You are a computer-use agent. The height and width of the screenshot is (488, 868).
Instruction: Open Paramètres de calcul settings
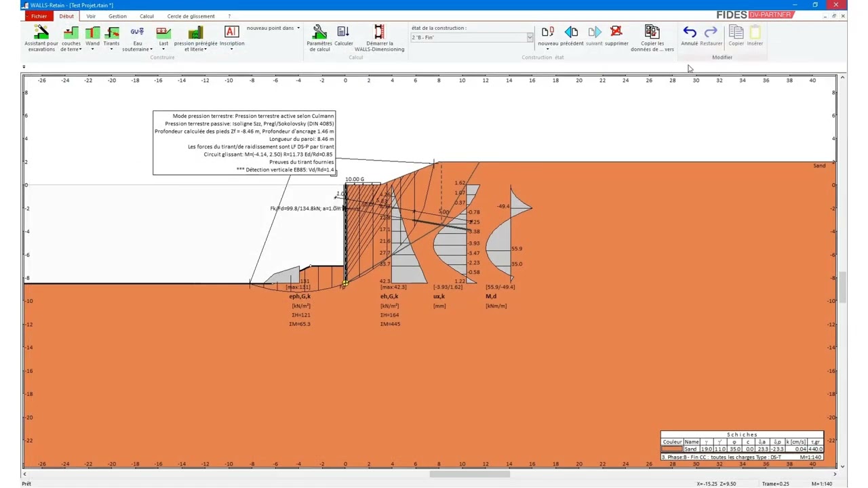click(x=319, y=39)
